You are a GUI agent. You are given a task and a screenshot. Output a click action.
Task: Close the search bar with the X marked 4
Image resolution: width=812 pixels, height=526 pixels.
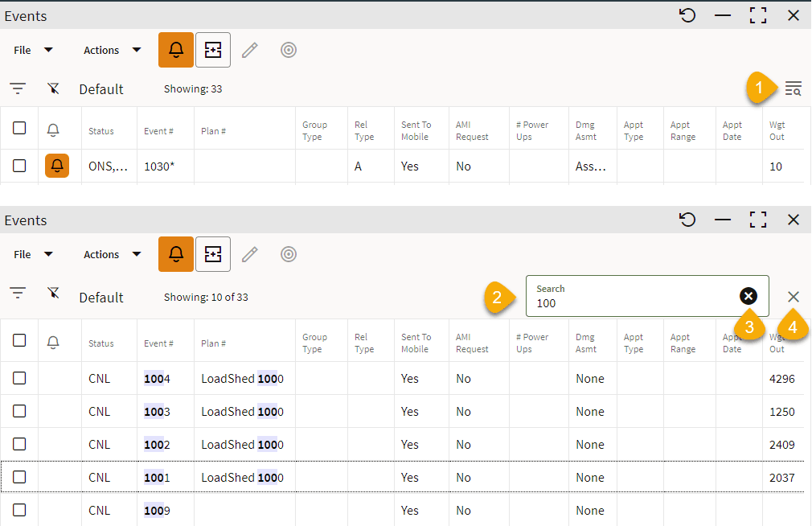coord(794,296)
